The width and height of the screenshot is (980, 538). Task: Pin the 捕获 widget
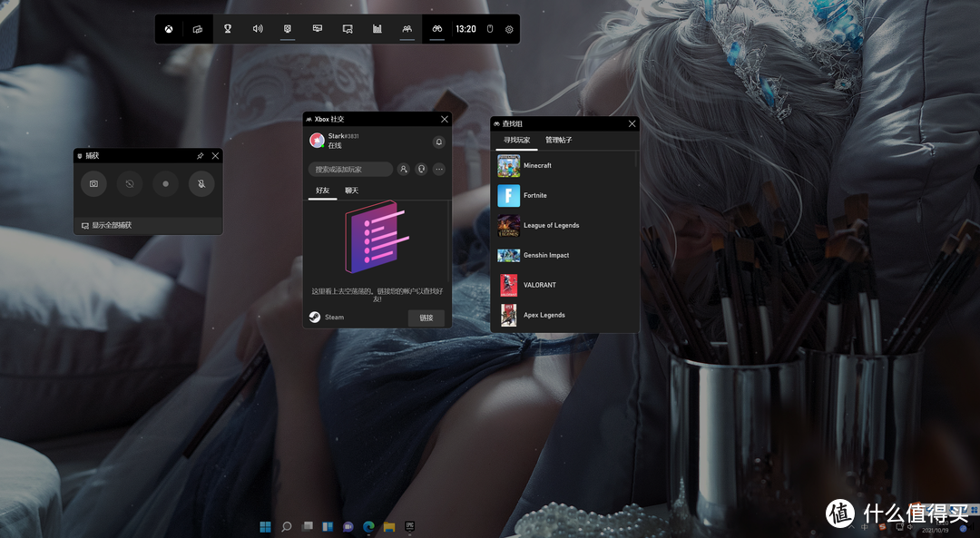(200, 155)
